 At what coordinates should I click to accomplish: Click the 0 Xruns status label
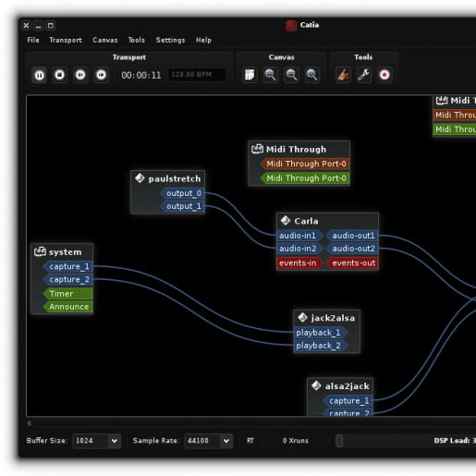coord(296,441)
